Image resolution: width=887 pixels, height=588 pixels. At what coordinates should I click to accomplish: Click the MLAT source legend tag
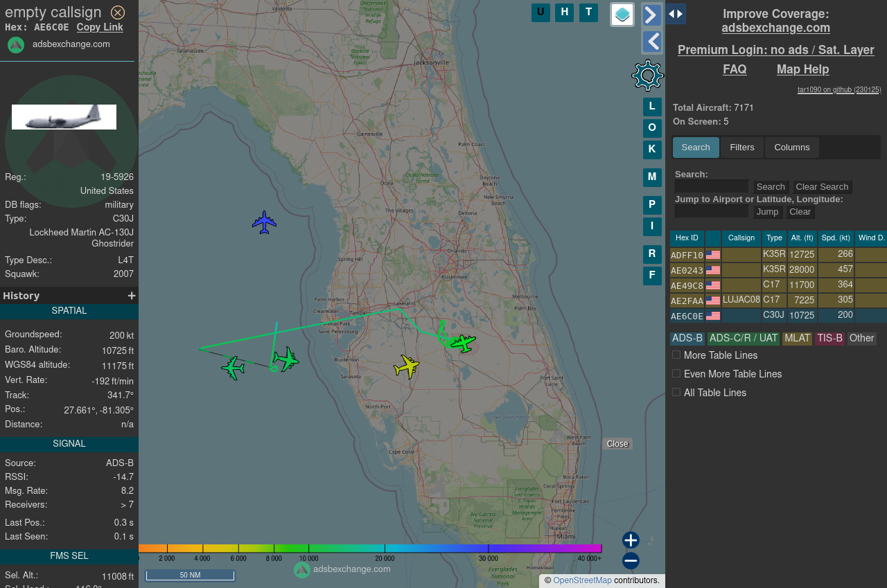click(x=797, y=339)
